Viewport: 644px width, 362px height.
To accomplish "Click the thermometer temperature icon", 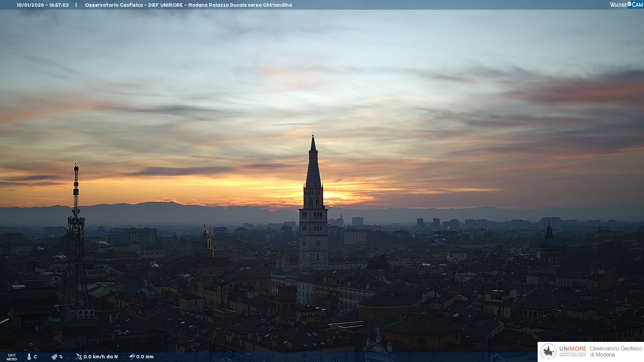I will (29, 357).
